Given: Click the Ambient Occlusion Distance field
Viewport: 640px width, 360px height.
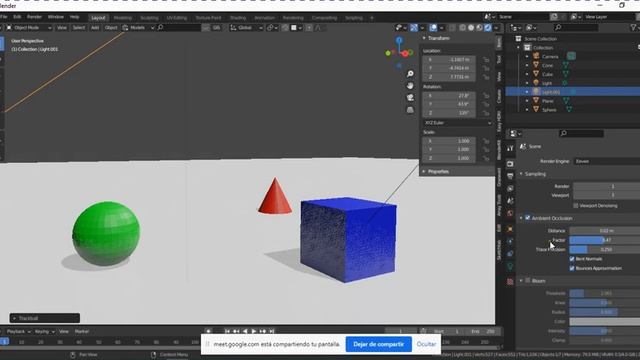Looking at the screenshot, I should click(x=604, y=231).
